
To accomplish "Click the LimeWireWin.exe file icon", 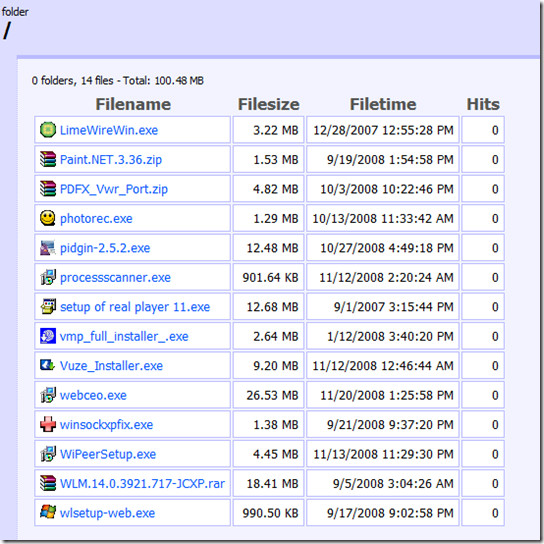I will [48, 130].
